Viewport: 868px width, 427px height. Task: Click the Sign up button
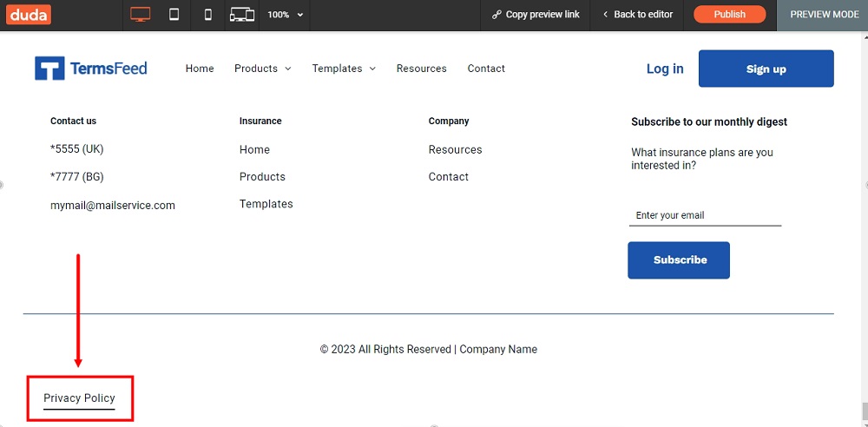coord(766,69)
